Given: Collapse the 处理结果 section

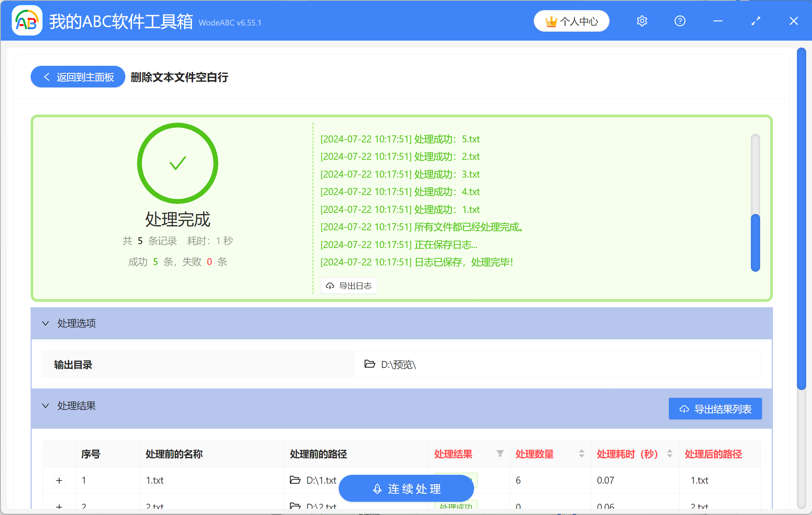Looking at the screenshot, I should (x=45, y=405).
